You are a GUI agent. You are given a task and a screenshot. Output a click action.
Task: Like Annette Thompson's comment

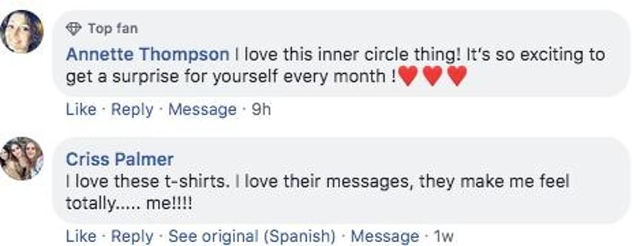(81, 109)
